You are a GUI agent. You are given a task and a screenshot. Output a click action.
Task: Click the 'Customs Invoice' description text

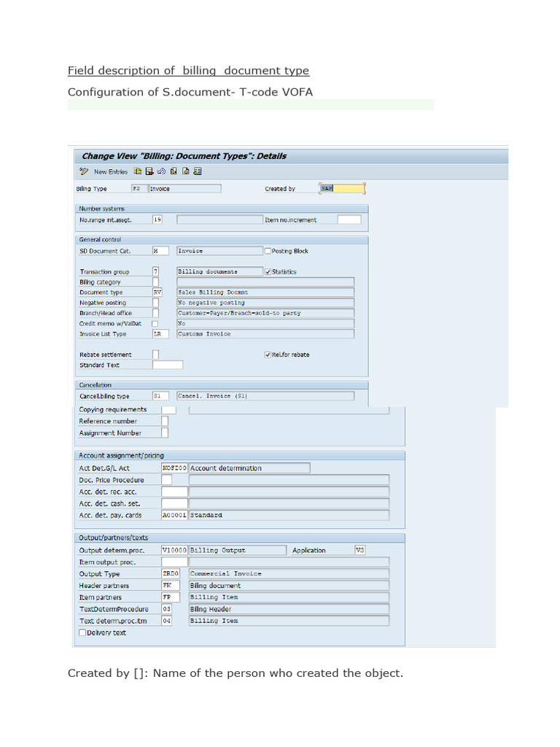coord(204,334)
